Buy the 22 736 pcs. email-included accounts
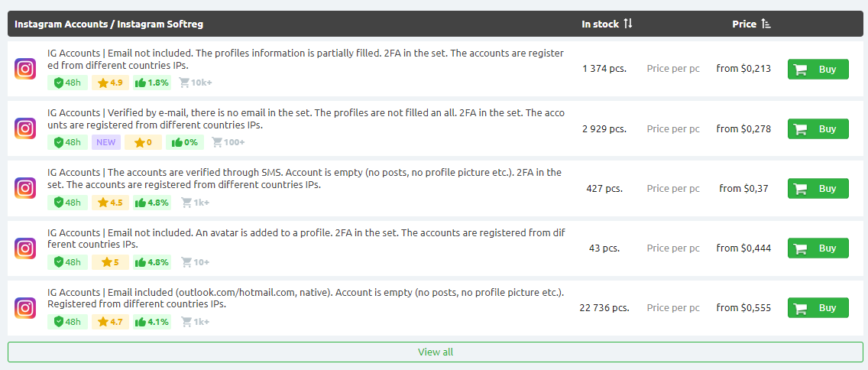868x370 pixels. [x=818, y=309]
